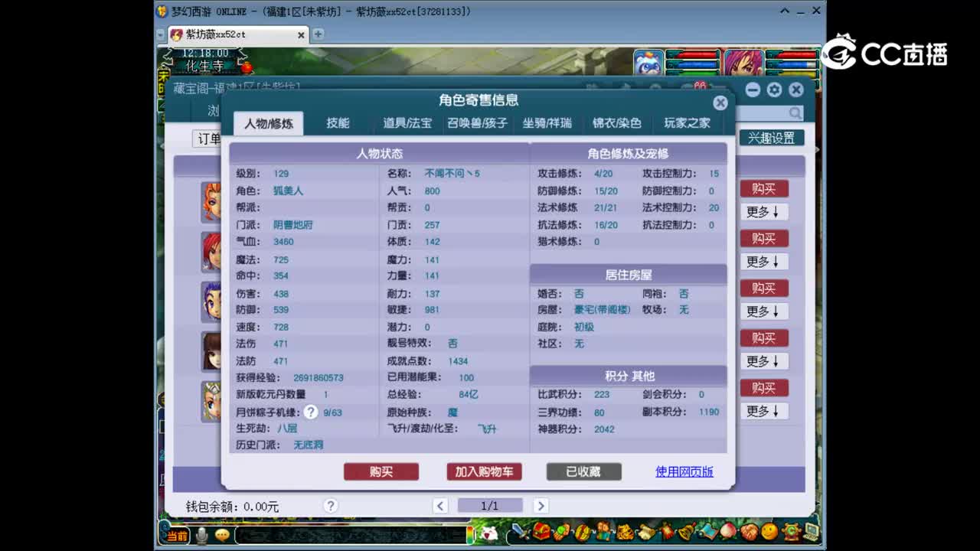Image resolution: width=980 pixels, height=551 pixels.
Task: Select the orange-haired character avatar in the list
Action: pyautogui.click(x=211, y=202)
